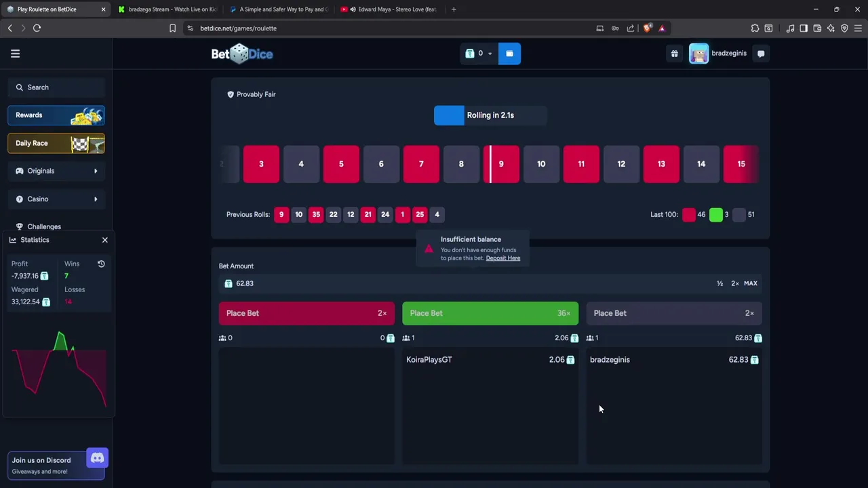This screenshot has width=868, height=488.
Task: Click the BetDice logo
Action: (242, 54)
